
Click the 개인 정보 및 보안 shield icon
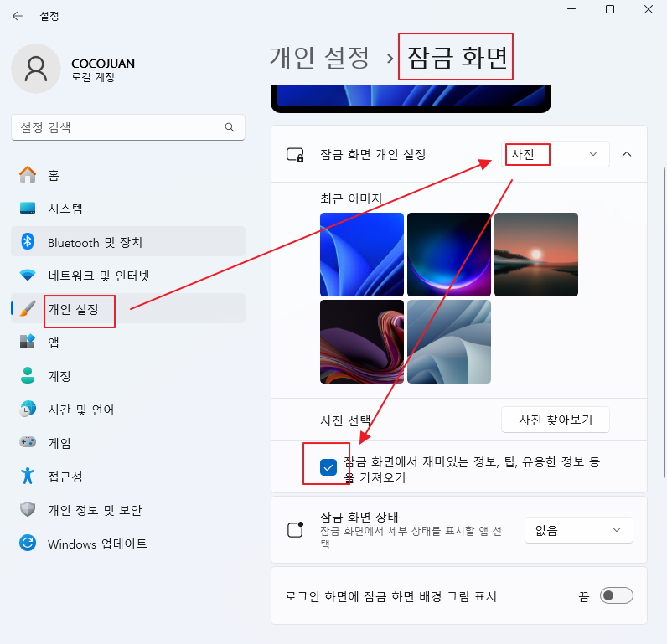(28, 509)
